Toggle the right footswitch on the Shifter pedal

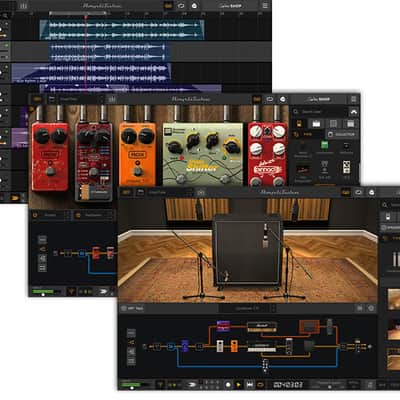pos(225,179)
